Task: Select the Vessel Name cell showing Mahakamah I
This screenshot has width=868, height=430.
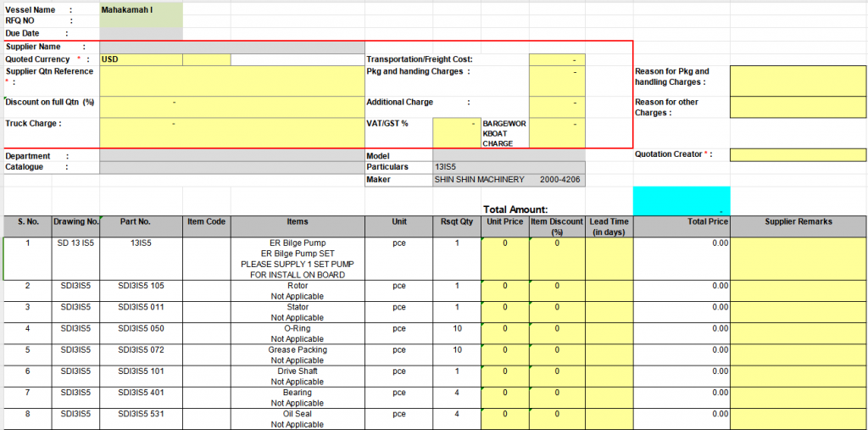Action: coord(140,9)
